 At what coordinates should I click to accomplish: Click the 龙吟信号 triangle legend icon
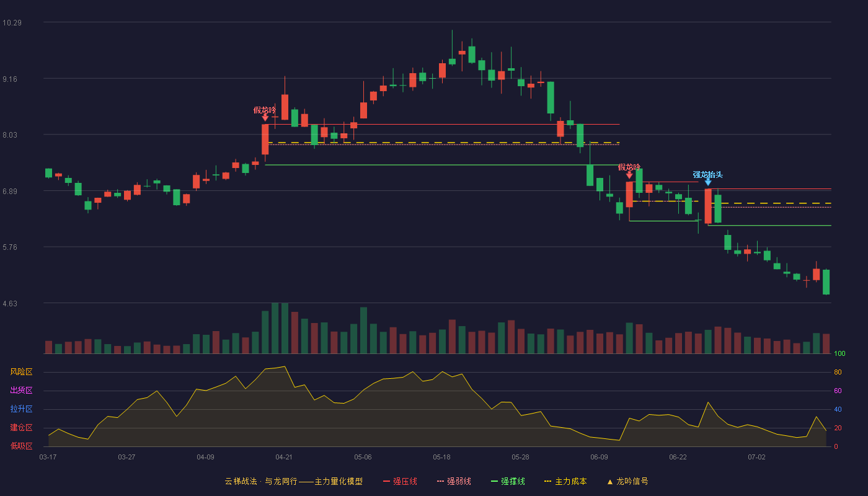609,482
